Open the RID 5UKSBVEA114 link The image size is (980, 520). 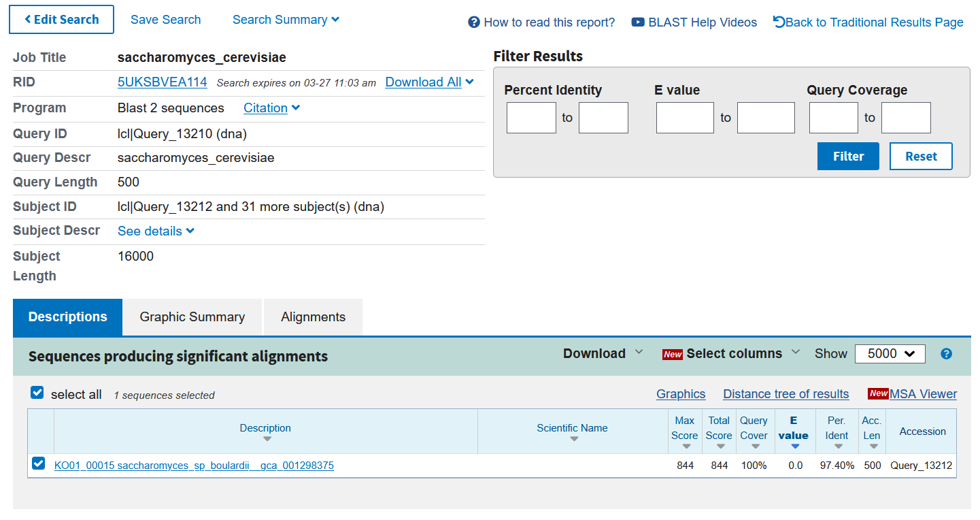click(x=163, y=82)
